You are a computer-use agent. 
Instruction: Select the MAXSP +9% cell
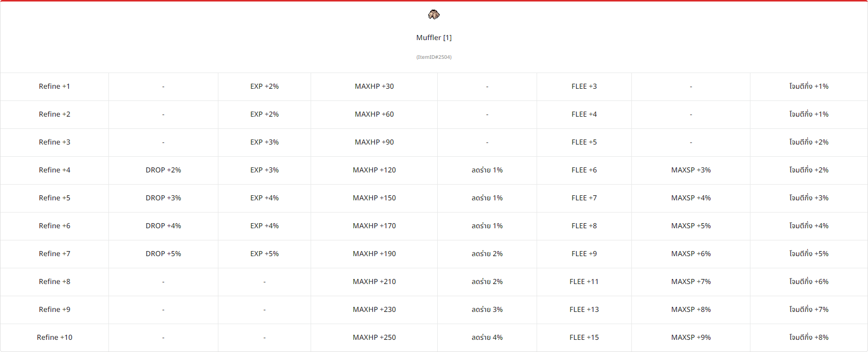pos(691,338)
